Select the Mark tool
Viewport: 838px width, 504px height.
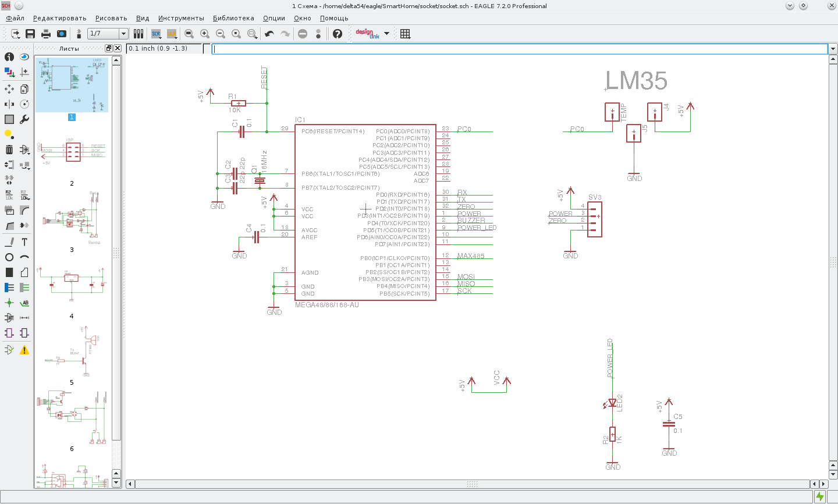pos(24,72)
